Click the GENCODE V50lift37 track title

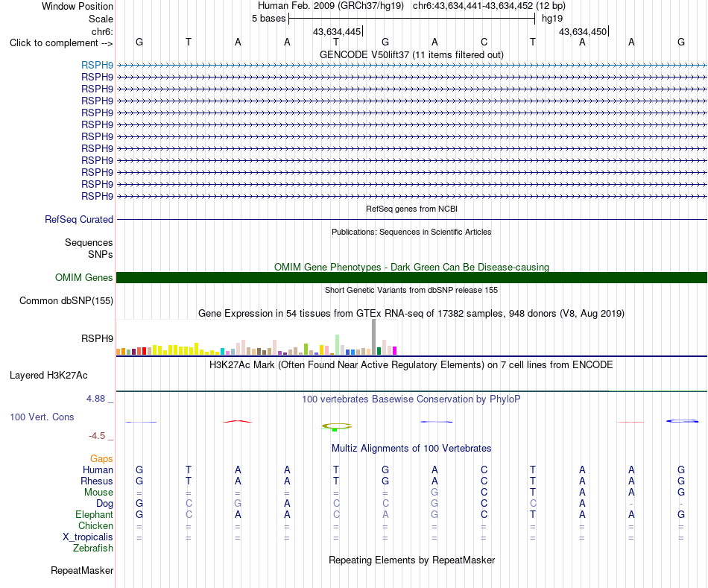(x=411, y=54)
